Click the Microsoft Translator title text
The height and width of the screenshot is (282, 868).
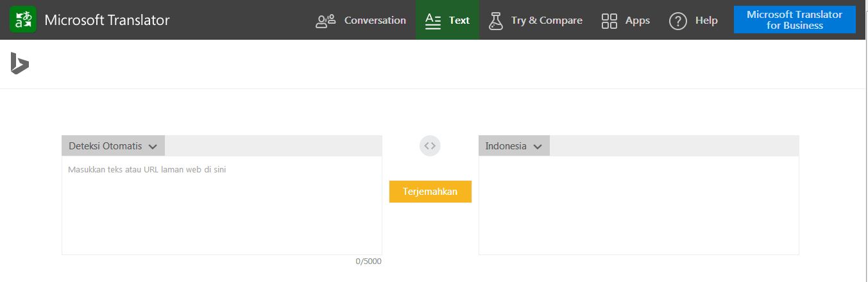[107, 20]
